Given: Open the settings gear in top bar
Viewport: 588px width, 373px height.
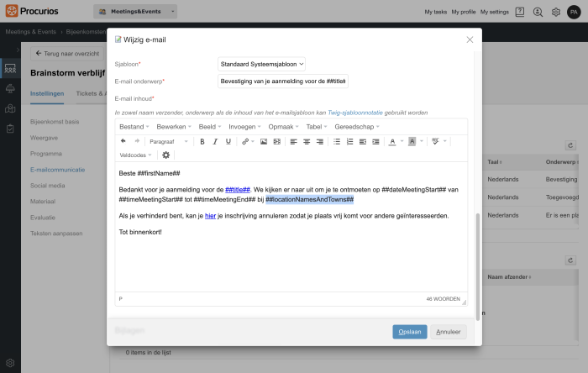Looking at the screenshot, I should click(x=556, y=12).
